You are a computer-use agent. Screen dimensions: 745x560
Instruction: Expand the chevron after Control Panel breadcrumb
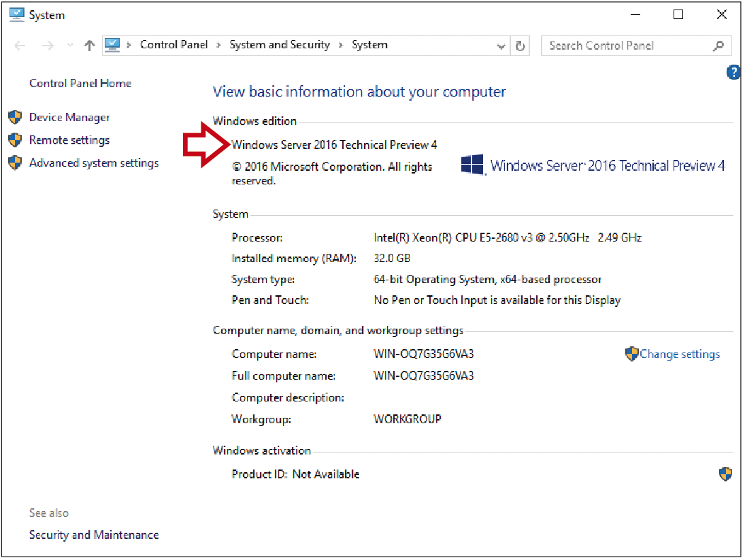218,45
